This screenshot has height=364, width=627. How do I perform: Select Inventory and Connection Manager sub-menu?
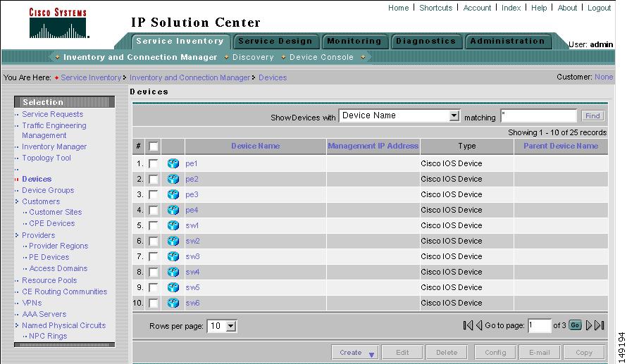pos(140,57)
